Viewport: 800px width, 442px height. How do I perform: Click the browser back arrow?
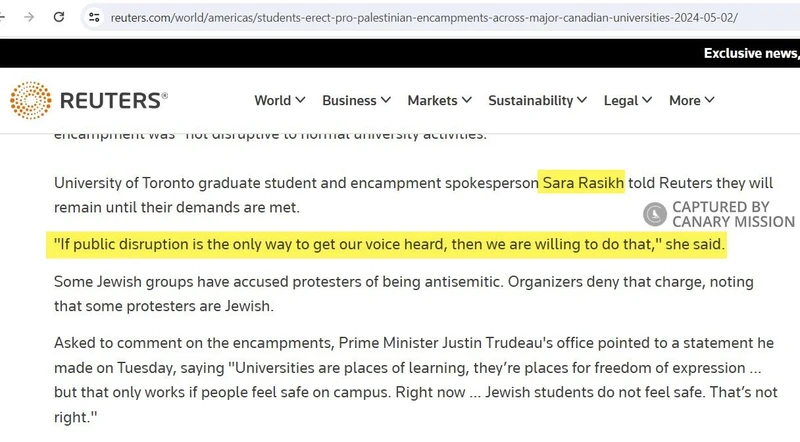point(2,17)
